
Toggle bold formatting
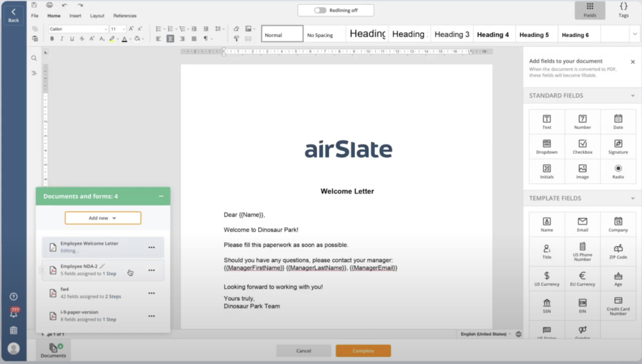pyautogui.click(x=52, y=39)
